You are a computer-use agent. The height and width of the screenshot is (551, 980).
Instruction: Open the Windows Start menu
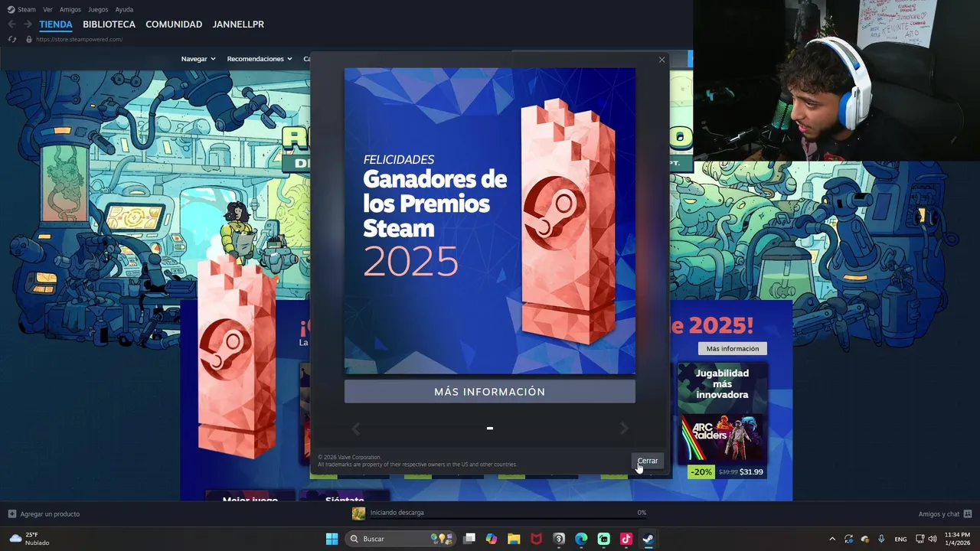coord(332,539)
